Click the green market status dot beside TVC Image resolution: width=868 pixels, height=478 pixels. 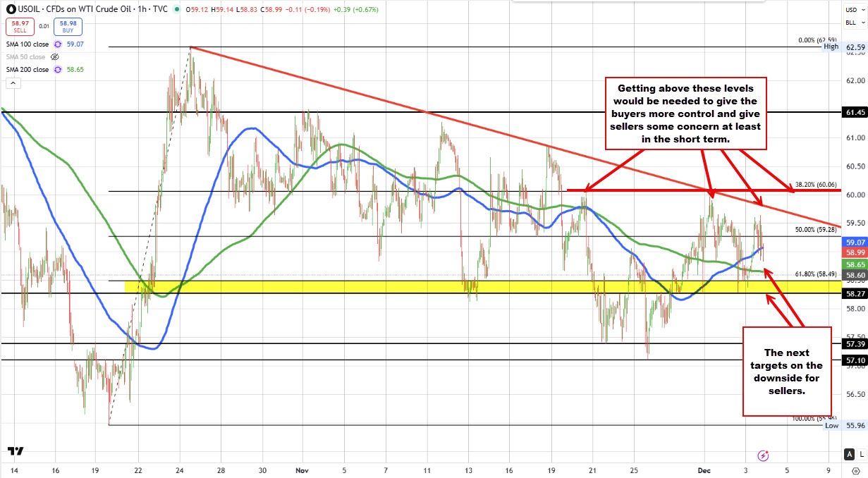177,9
